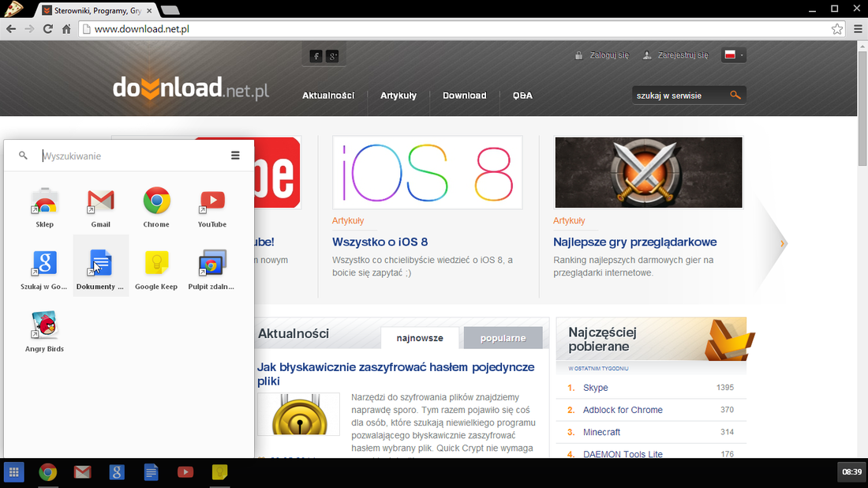Click the download.net.pl site logo
Viewport: 868px width, 488px height.
point(190,88)
